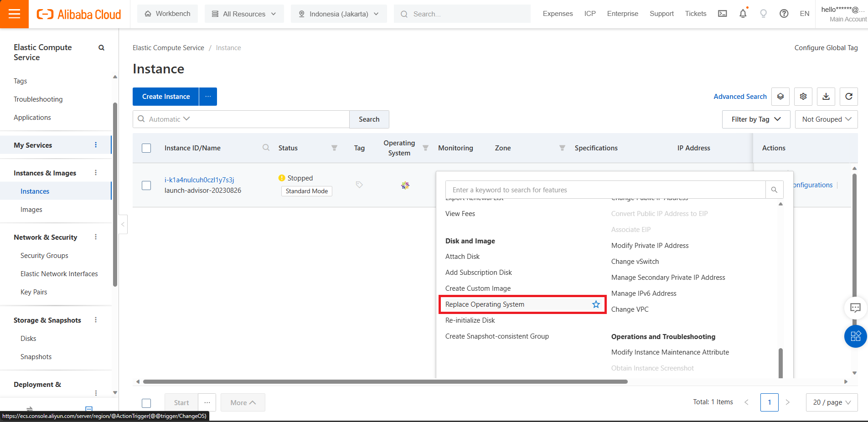The width and height of the screenshot is (868, 422).
Task: Open the feedback chat bubble
Action: point(855,308)
